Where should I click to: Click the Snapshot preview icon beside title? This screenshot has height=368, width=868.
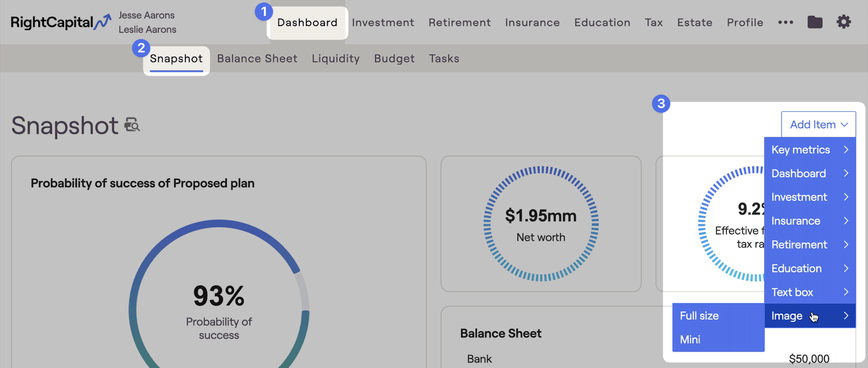click(132, 124)
